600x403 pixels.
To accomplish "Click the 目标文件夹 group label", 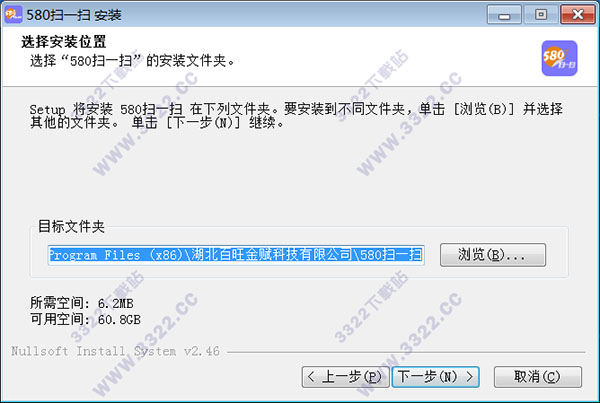I will 71,227.
